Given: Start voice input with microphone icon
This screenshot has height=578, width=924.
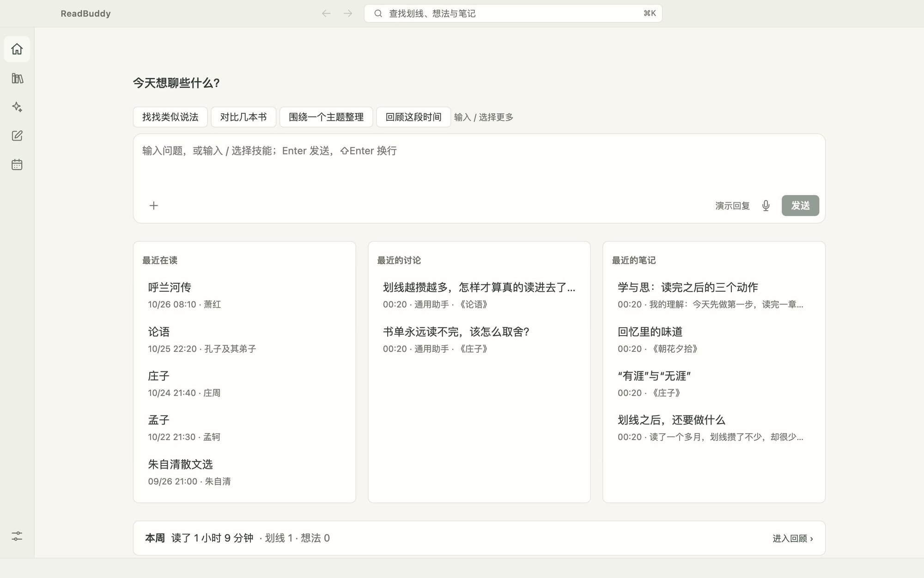Looking at the screenshot, I should coord(766,205).
